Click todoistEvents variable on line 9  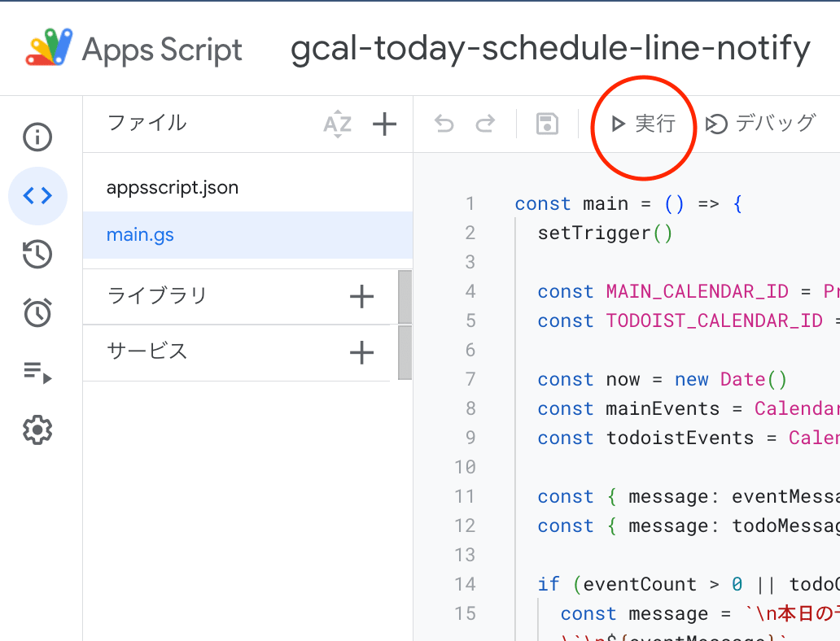(x=680, y=438)
